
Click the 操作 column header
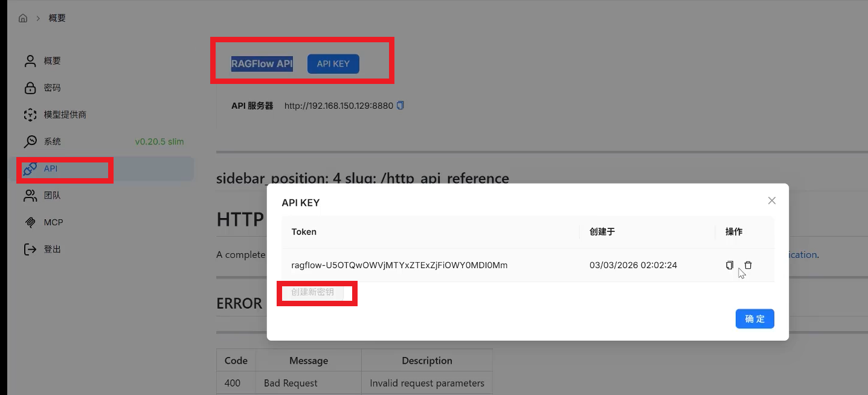click(734, 232)
